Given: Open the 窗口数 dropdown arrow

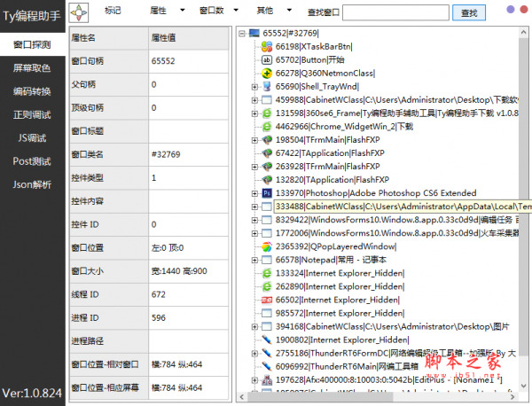Looking at the screenshot, I should pos(236,10).
